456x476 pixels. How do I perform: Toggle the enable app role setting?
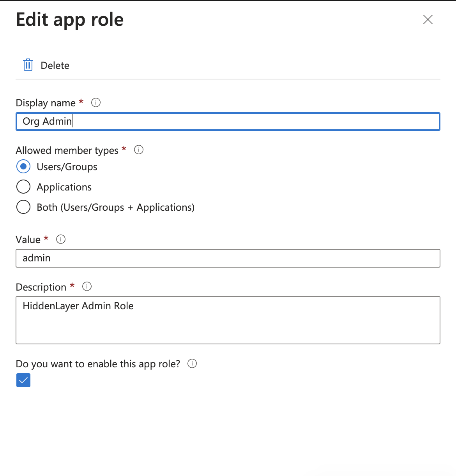(x=23, y=380)
